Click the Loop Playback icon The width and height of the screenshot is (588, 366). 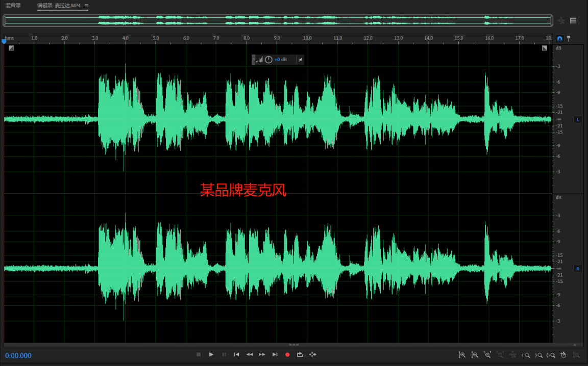click(300, 354)
